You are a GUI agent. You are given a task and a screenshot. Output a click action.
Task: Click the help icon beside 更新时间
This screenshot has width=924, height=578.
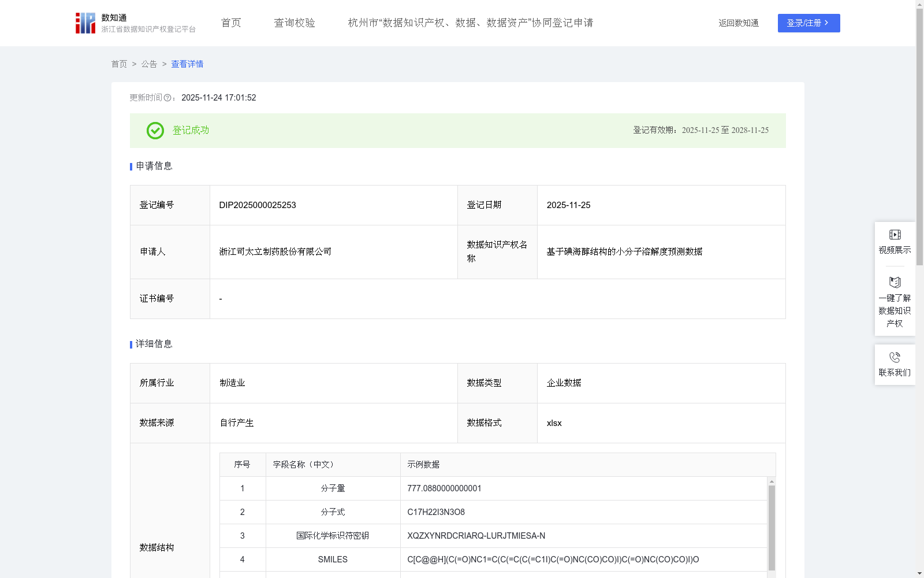pyautogui.click(x=167, y=98)
